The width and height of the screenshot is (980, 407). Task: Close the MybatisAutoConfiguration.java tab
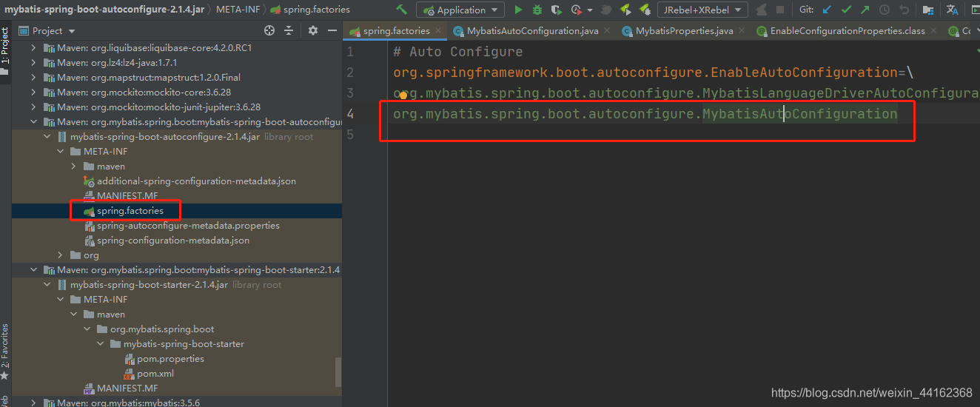pyautogui.click(x=607, y=31)
